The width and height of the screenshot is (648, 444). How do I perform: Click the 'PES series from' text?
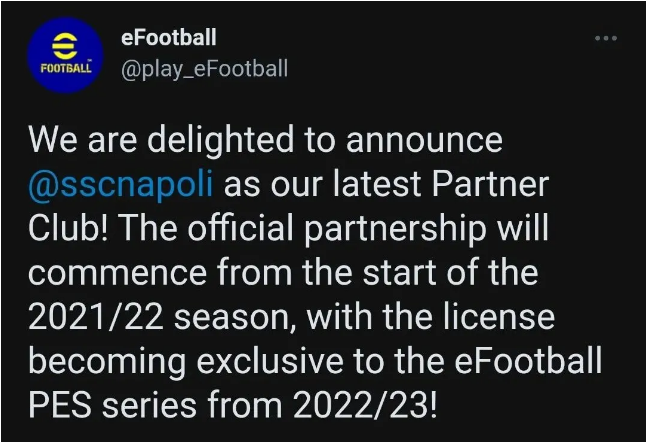(x=155, y=404)
